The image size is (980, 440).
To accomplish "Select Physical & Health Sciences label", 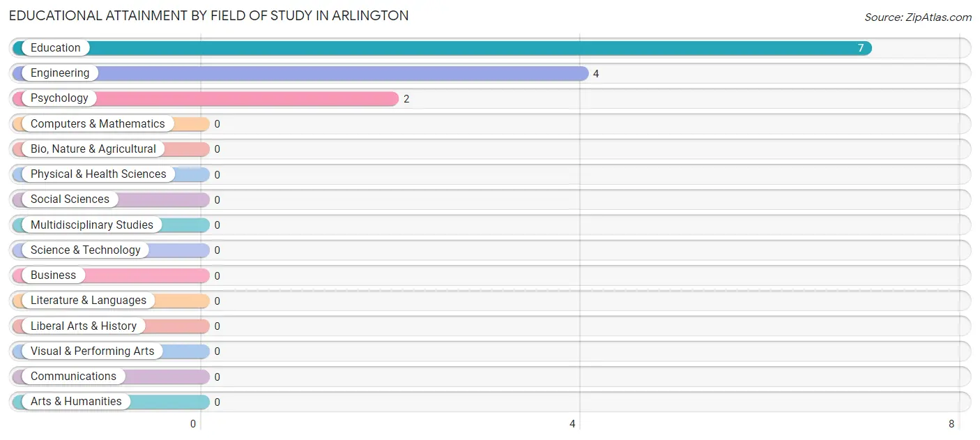I will [x=98, y=174].
